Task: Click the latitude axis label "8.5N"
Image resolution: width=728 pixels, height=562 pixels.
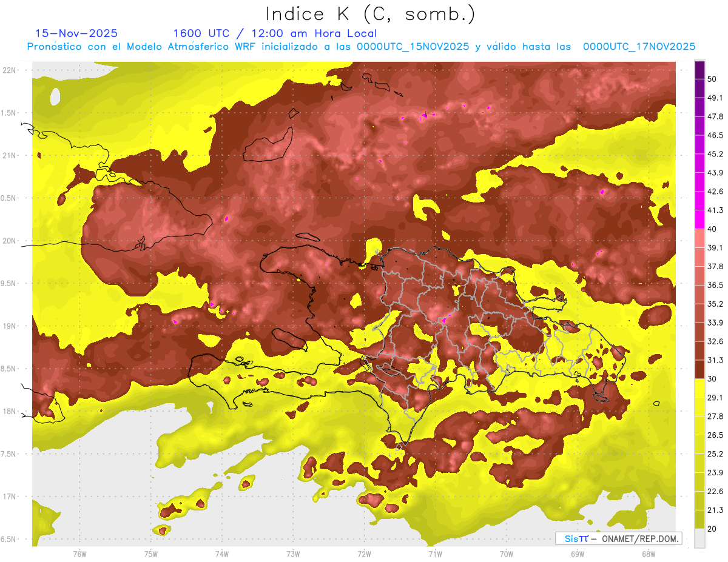Action: pos(9,369)
